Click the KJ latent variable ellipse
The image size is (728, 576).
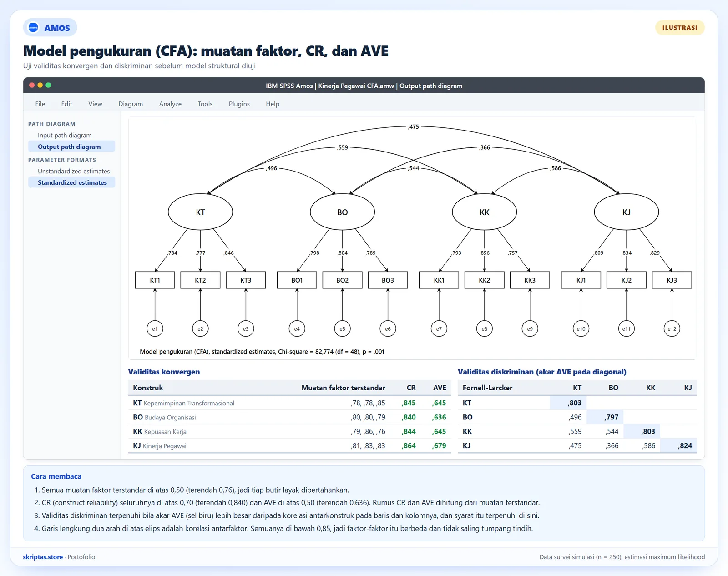tap(626, 212)
